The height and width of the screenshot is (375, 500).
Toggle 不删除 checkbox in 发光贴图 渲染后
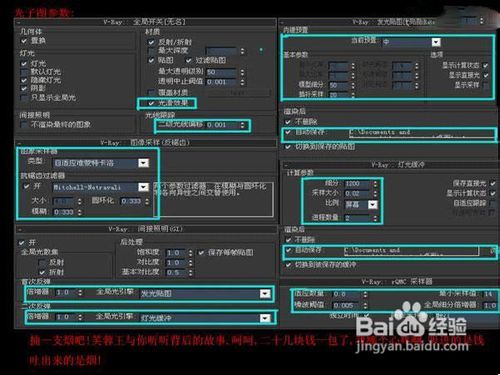coord(288,122)
